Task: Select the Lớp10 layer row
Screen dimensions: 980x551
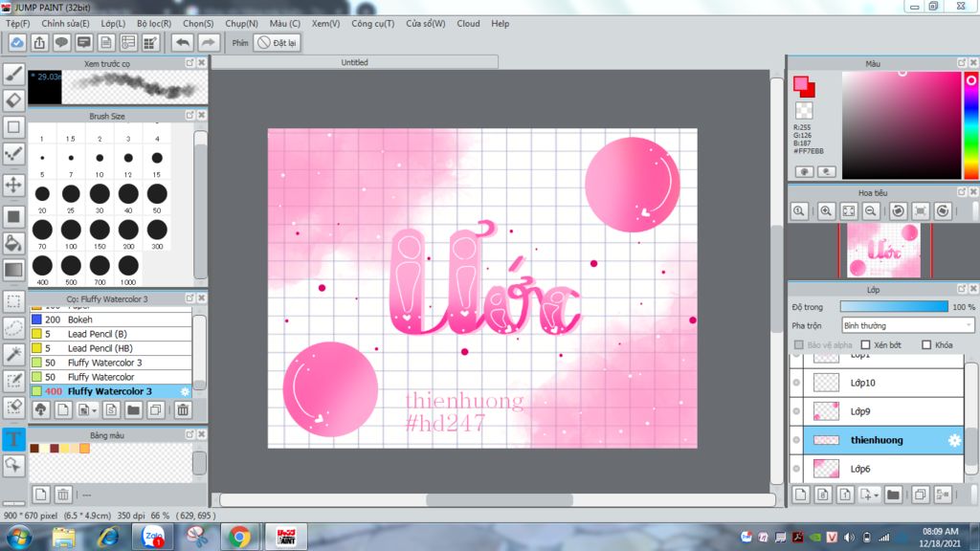Action: point(883,383)
